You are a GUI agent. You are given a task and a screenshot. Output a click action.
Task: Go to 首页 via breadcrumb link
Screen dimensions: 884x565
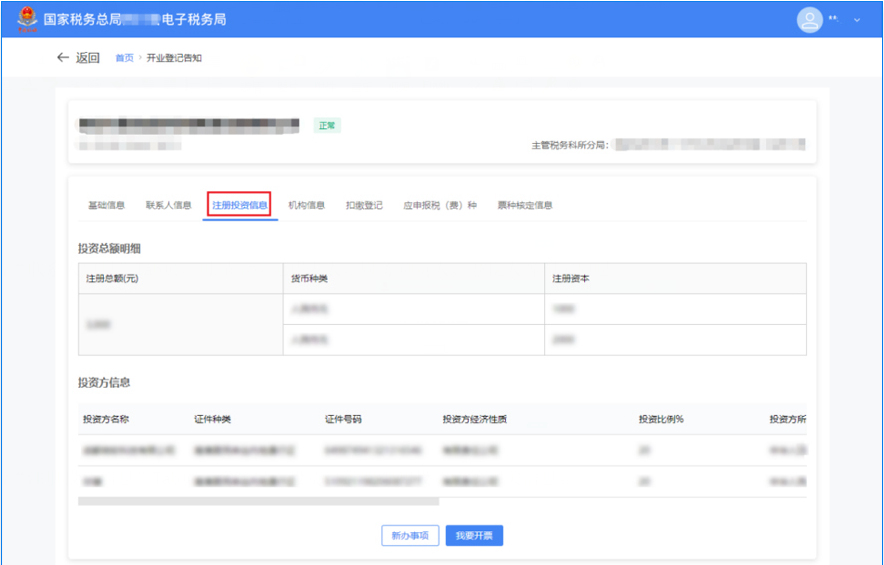click(124, 58)
